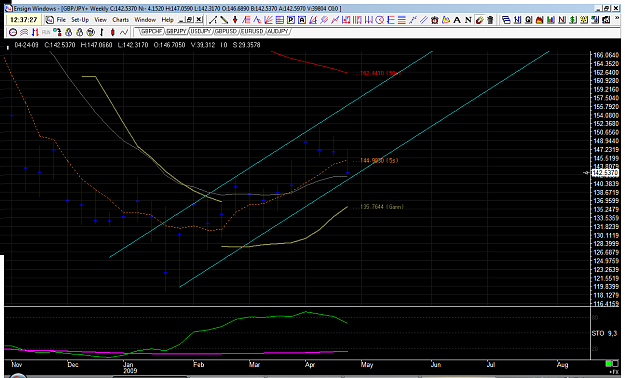The width and height of the screenshot is (625, 378).
Task: Click the cascading windows icon
Action: pos(506,20)
